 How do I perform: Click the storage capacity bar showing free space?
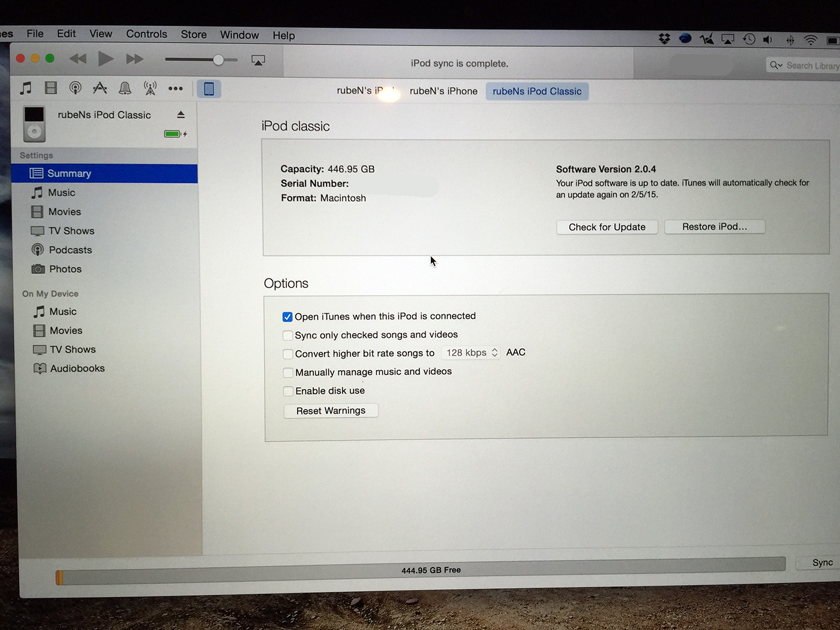pos(421,570)
